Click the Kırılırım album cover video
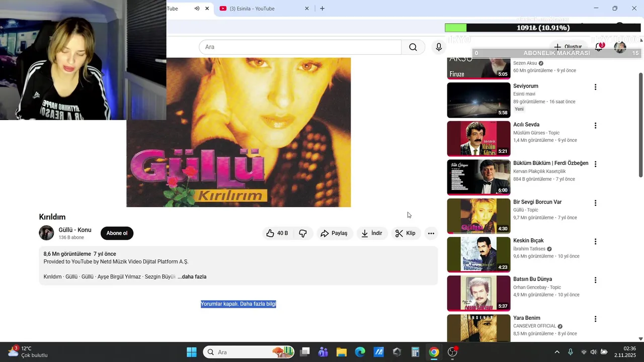Viewport: 644px width, 362px height. click(x=238, y=132)
